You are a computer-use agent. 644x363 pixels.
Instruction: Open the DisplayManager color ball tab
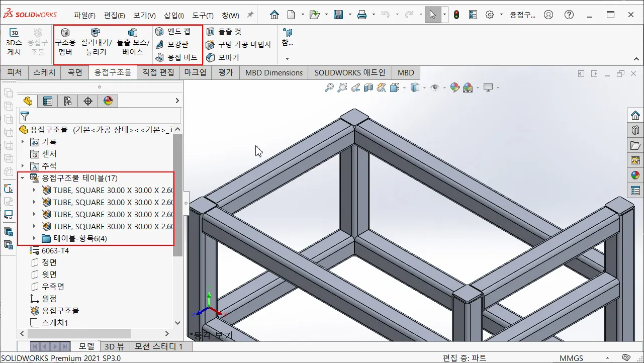108,101
